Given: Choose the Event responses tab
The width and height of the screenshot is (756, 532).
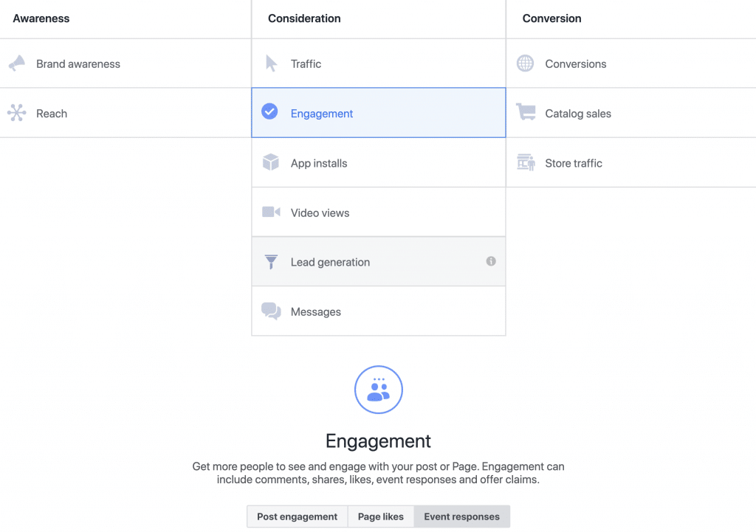Looking at the screenshot, I should [462, 517].
